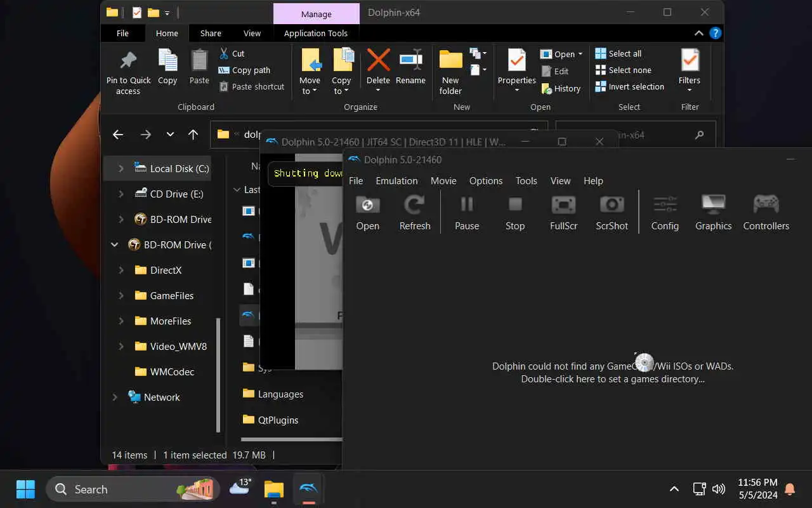Switch to the Share ribbon tab
This screenshot has width=812, height=508.
click(x=211, y=33)
